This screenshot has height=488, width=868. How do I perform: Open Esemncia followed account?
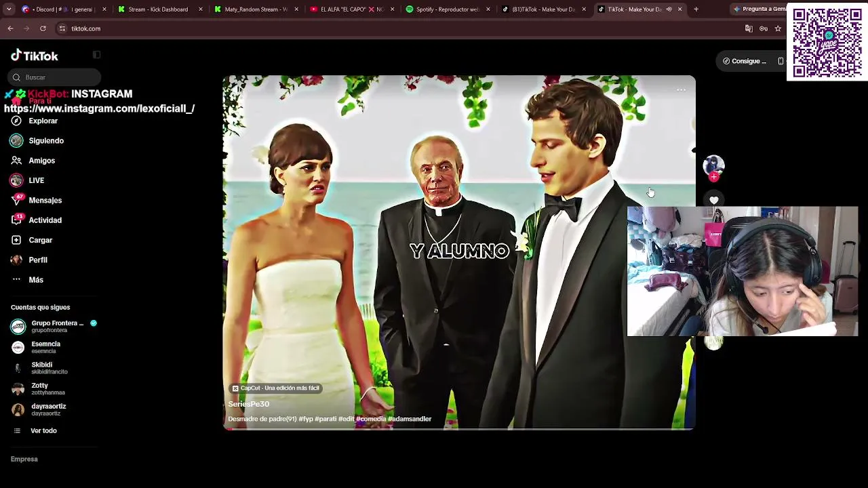pos(46,347)
